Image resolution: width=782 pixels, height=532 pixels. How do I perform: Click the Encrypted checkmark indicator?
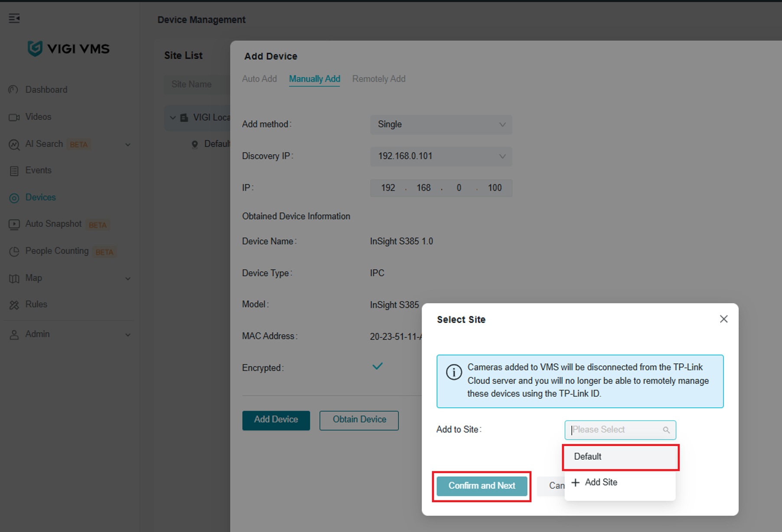tap(378, 367)
